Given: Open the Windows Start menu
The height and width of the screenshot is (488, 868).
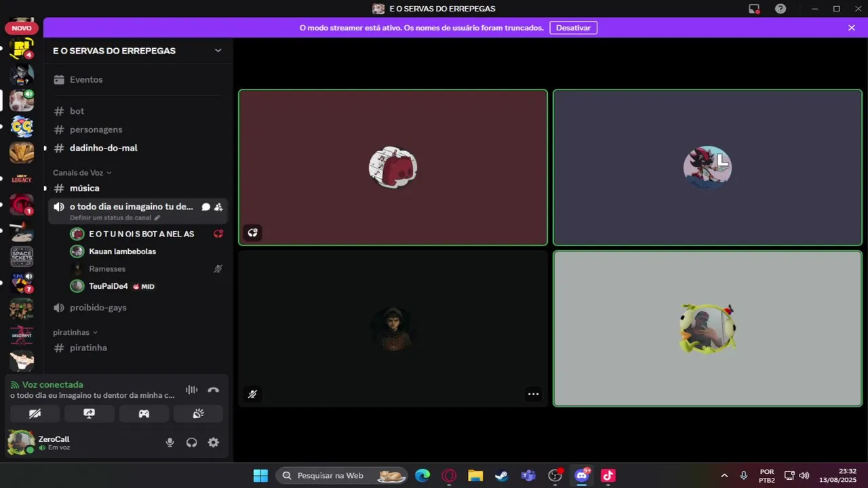Looking at the screenshot, I should click(260, 476).
